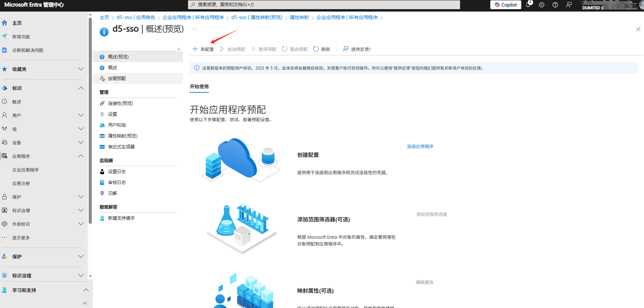The height and width of the screenshot is (308, 644).
Task: Click the 属性映射(预览) table icon
Action: coord(102,136)
